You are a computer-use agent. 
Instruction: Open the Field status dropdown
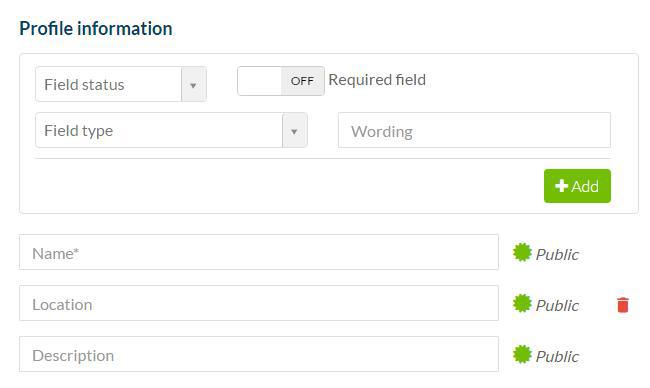pos(121,84)
